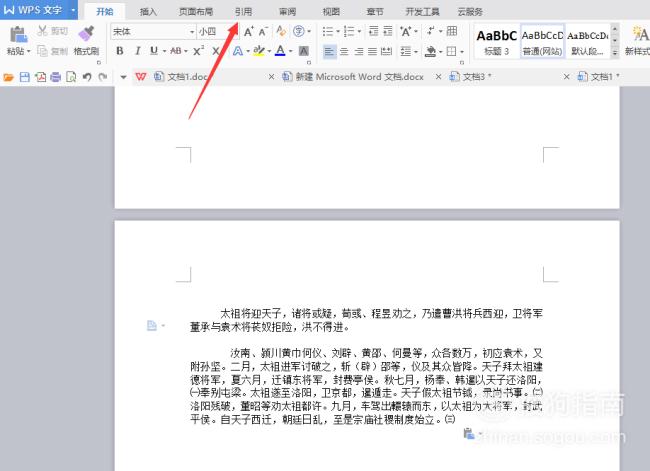
Task: Click the phonetic guide (字) circle icon
Action: coord(298,31)
